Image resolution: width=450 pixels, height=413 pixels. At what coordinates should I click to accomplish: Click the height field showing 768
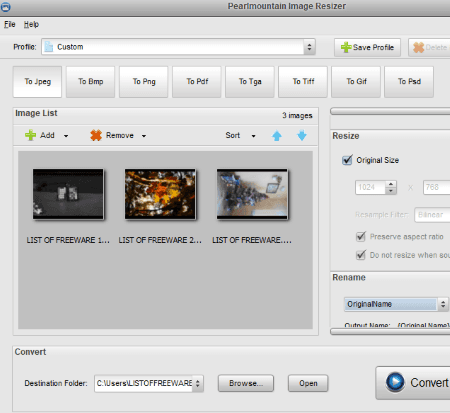(437, 187)
